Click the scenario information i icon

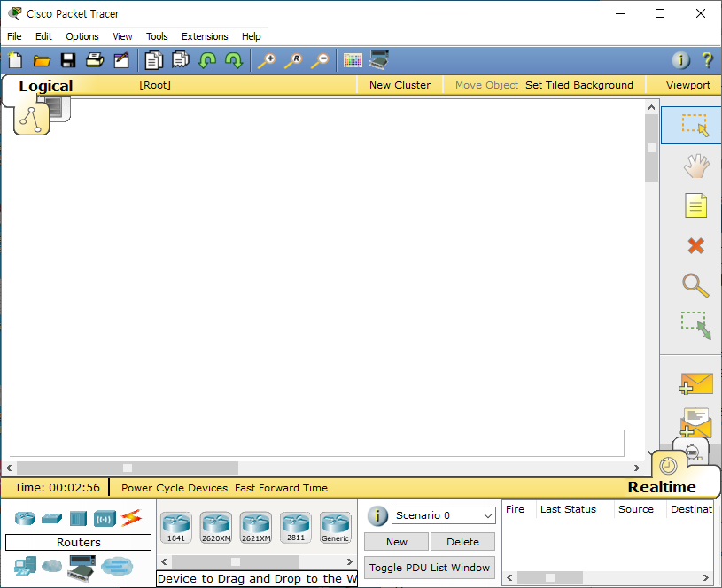pos(377,515)
